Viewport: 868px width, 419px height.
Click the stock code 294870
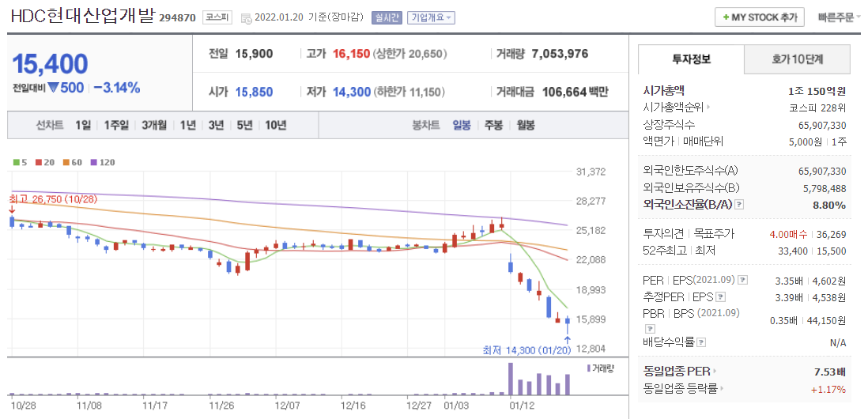(178, 17)
